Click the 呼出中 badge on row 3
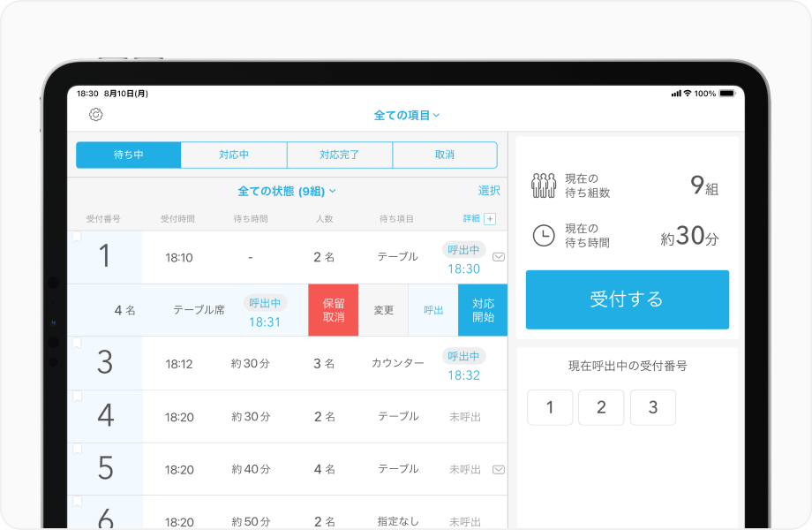This screenshot has height=530, width=812. point(464,355)
